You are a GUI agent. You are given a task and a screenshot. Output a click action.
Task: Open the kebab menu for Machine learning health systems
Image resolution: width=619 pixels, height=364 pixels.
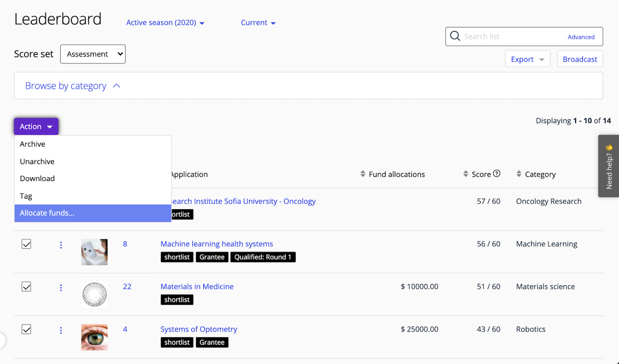click(61, 245)
